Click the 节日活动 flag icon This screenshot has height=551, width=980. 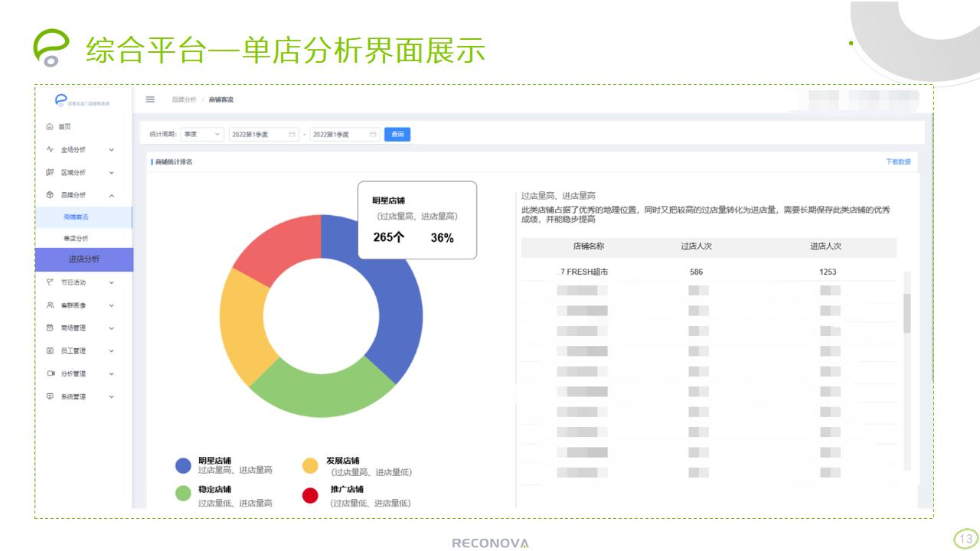point(50,282)
